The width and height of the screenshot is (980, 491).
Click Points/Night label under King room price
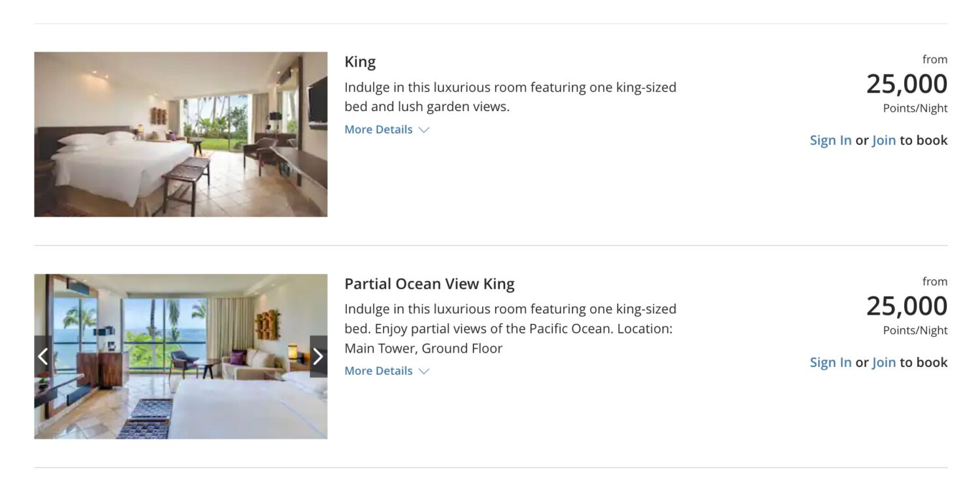pyautogui.click(x=915, y=108)
